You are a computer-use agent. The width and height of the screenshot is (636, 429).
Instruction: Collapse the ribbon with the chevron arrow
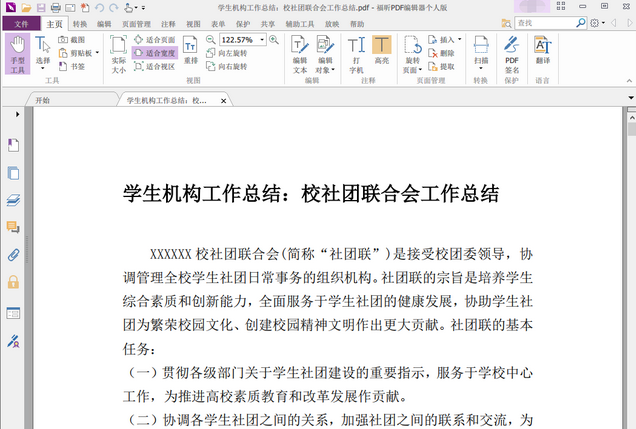click(629, 81)
